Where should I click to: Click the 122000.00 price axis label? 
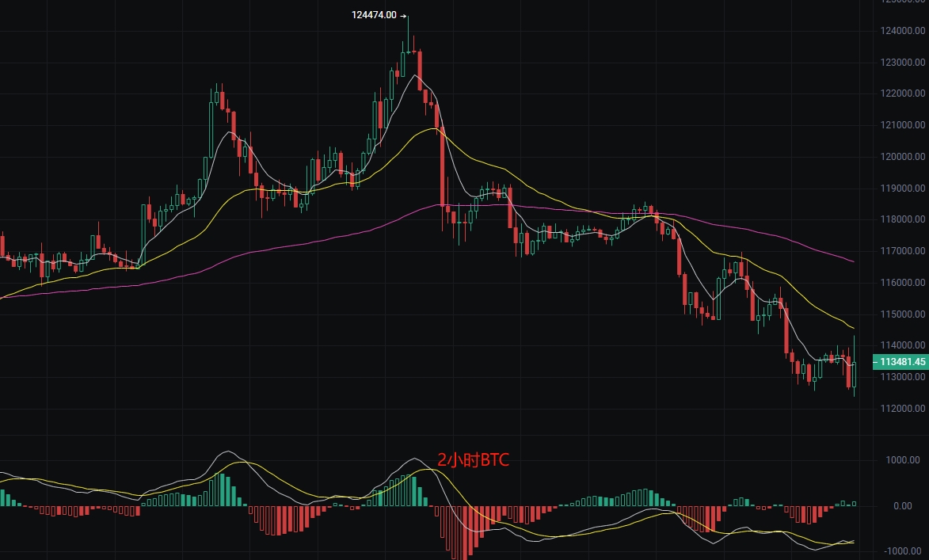coord(903,93)
